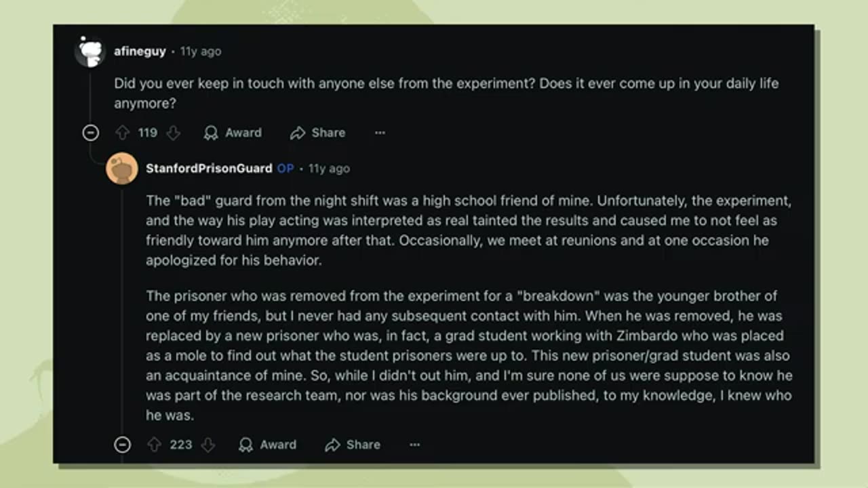Click afineguy's avatar image
This screenshot has height=488, width=868.
90,52
